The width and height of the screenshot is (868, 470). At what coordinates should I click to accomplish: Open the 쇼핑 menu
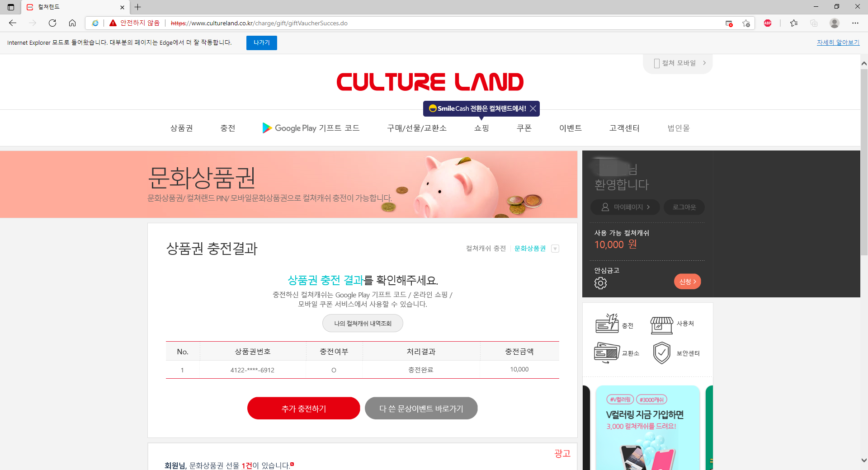(481, 128)
